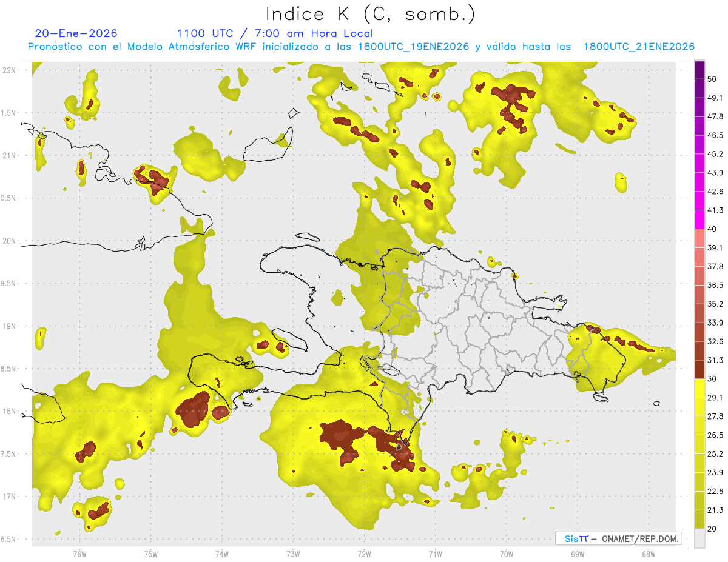
Task: Click the '45.2' color scale value
Action: coord(715,154)
